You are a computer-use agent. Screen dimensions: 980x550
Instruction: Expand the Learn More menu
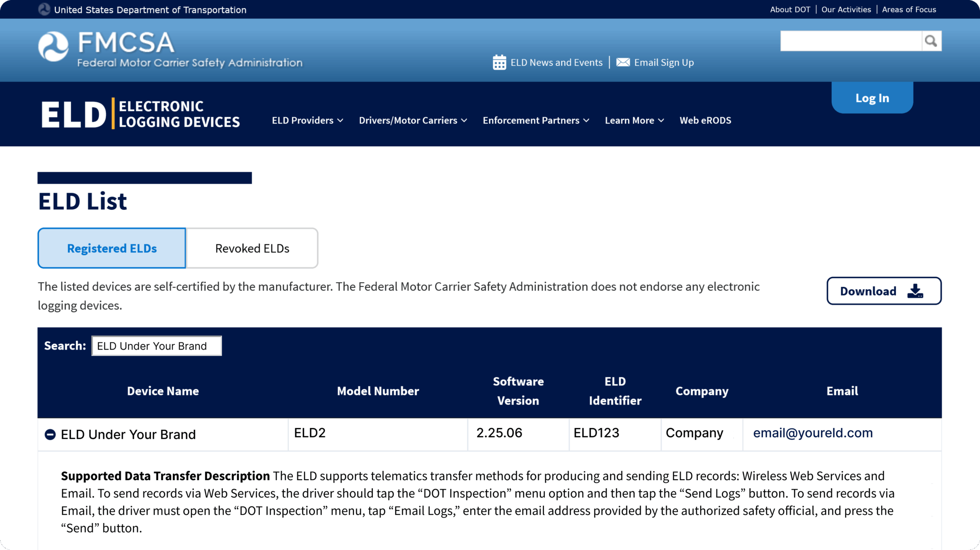click(x=634, y=121)
